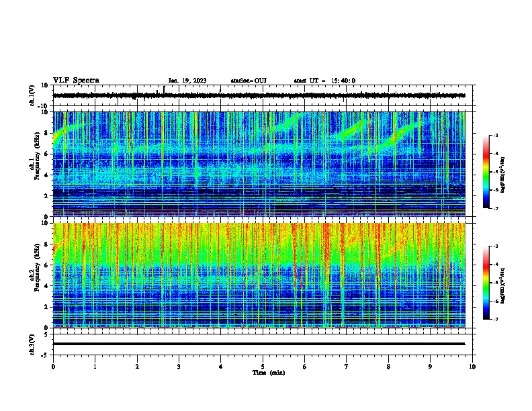Click the "4" tick on the time axis

(x=220, y=367)
